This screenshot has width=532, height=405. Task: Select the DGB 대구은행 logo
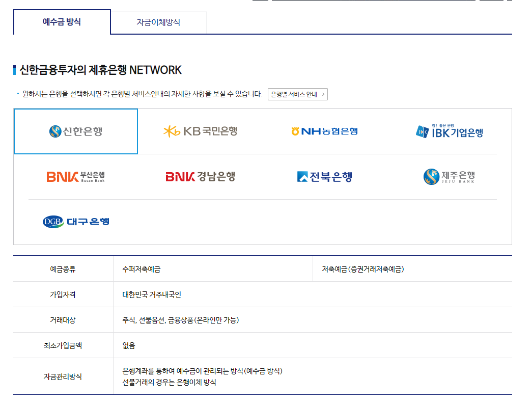point(76,222)
